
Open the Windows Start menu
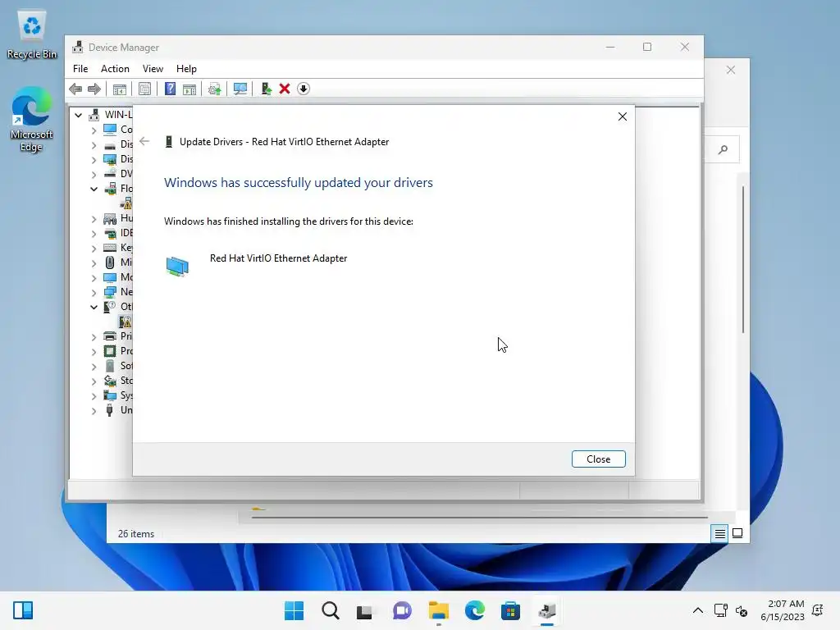pos(294,610)
